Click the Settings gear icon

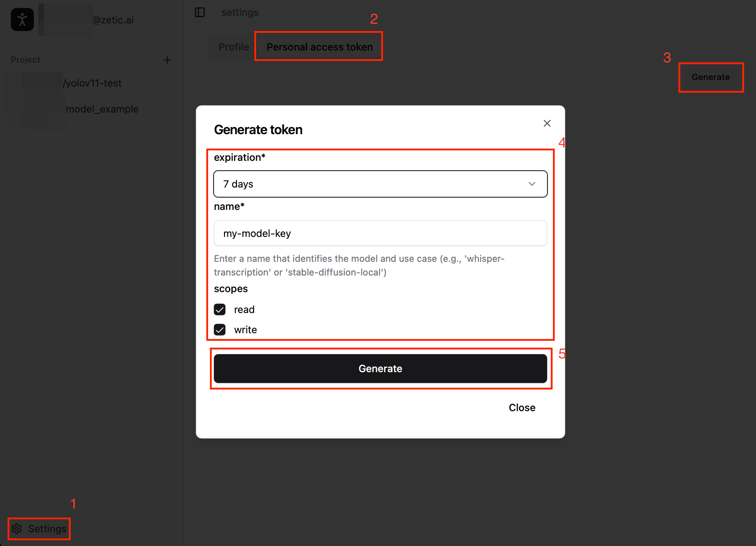[x=17, y=529]
